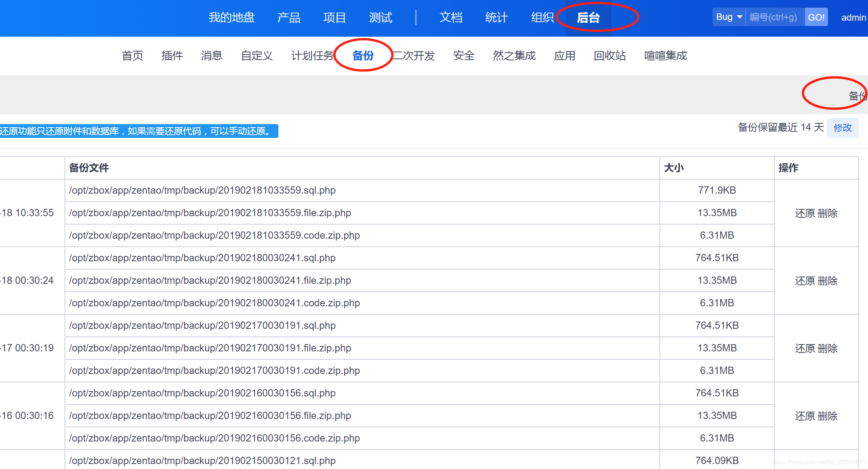Switch to the 备份 tab
This screenshot has width=868, height=469.
363,56
